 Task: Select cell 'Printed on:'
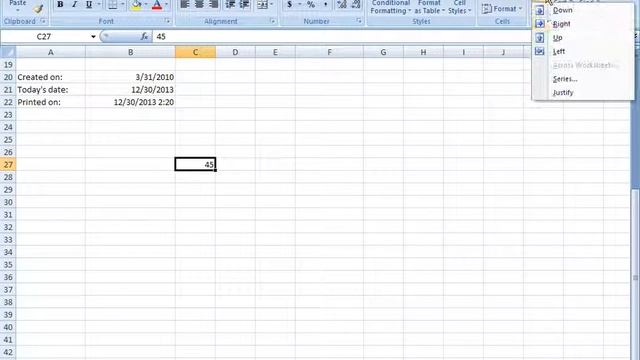51,102
